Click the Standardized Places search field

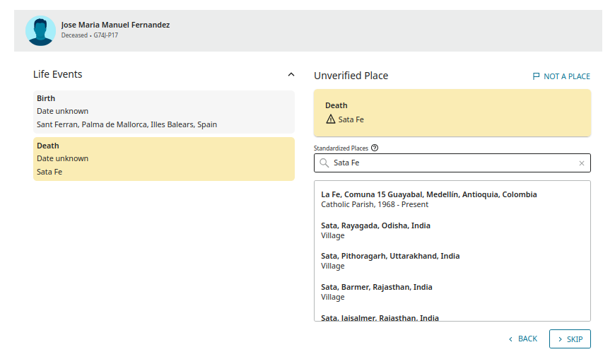(x=452, y=163)
